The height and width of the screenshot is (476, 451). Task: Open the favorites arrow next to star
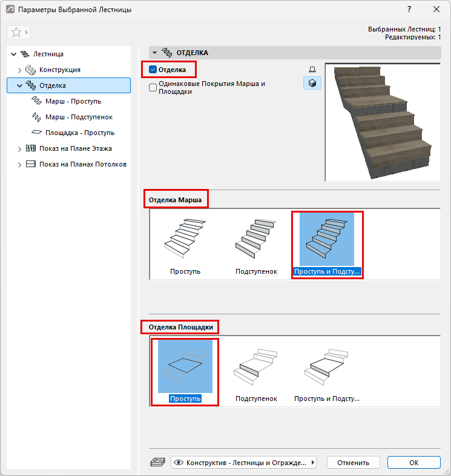[x=27, y=32]
